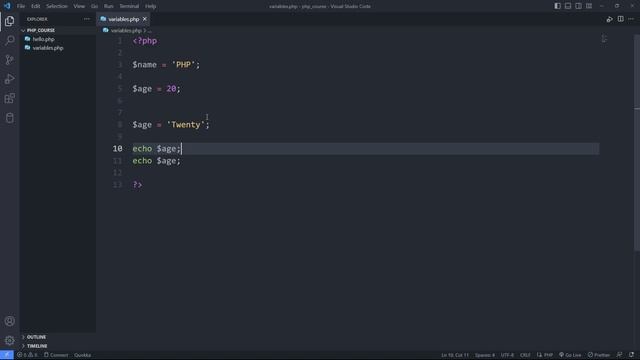This screenshot has width=640, height=360.
Task: Click the hello.php file icon
Action: click(27, 39)
